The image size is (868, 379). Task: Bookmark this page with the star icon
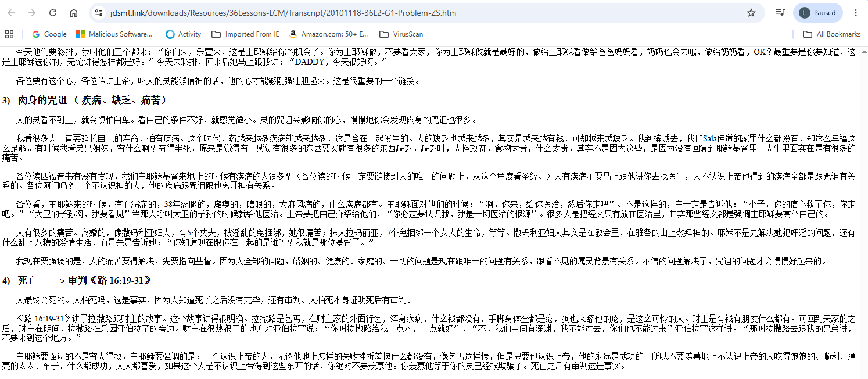click(751, 13)
